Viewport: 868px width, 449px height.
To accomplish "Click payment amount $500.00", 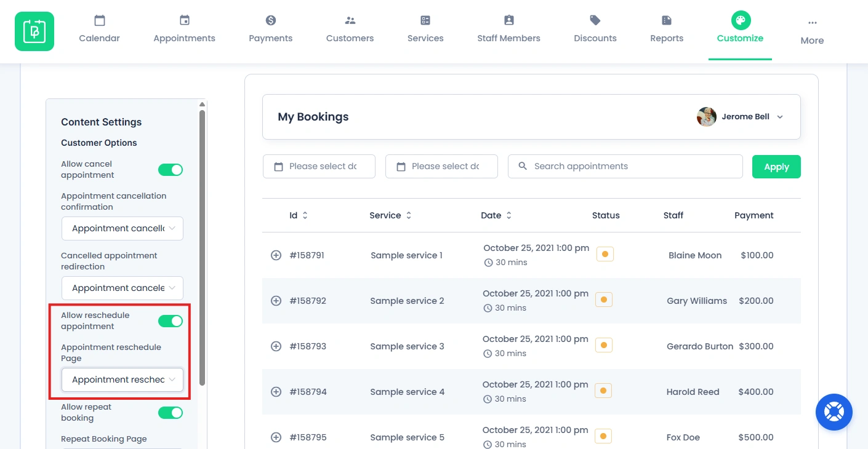I will click(757, 437).
